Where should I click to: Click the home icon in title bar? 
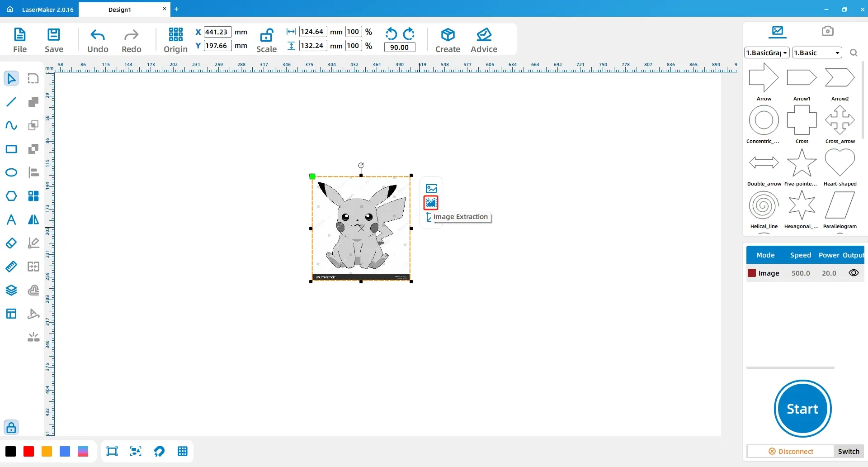click(10, 9)
